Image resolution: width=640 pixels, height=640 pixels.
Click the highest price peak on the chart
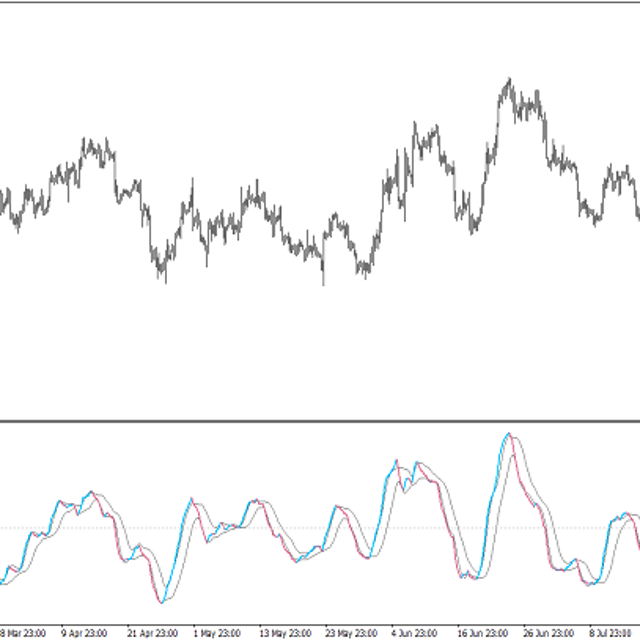[x=508, y=80]
